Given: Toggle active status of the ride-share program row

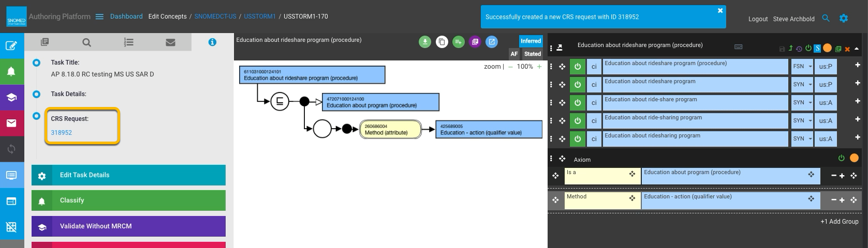Looking at the screenshot, I should [578, 102].
